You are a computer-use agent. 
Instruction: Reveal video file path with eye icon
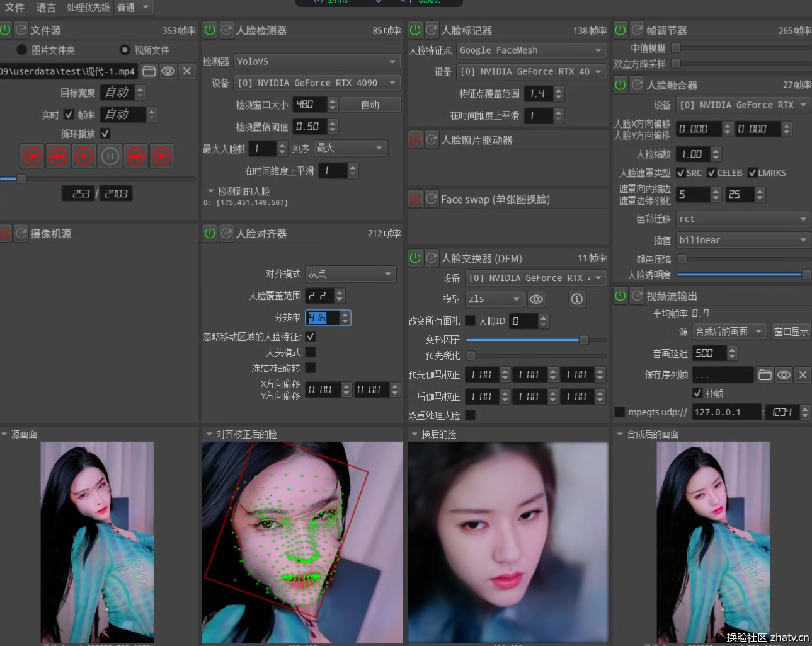click(168, 71)
